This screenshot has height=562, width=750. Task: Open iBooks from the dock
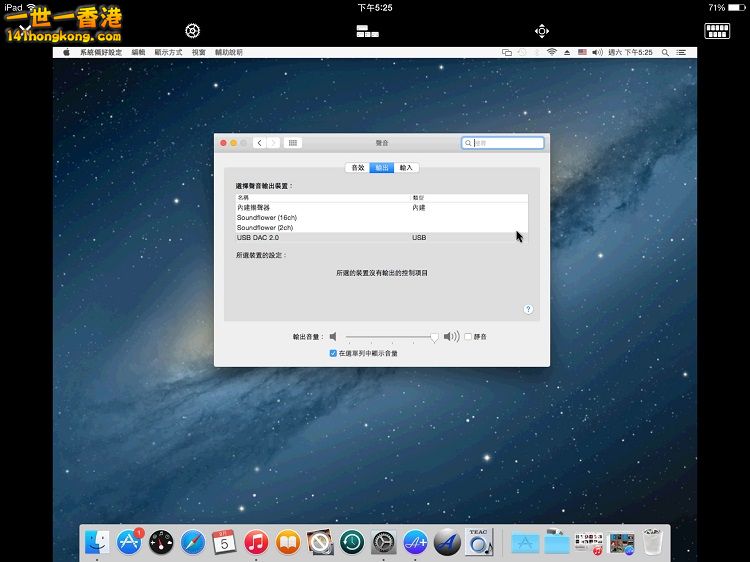[287, 543]
